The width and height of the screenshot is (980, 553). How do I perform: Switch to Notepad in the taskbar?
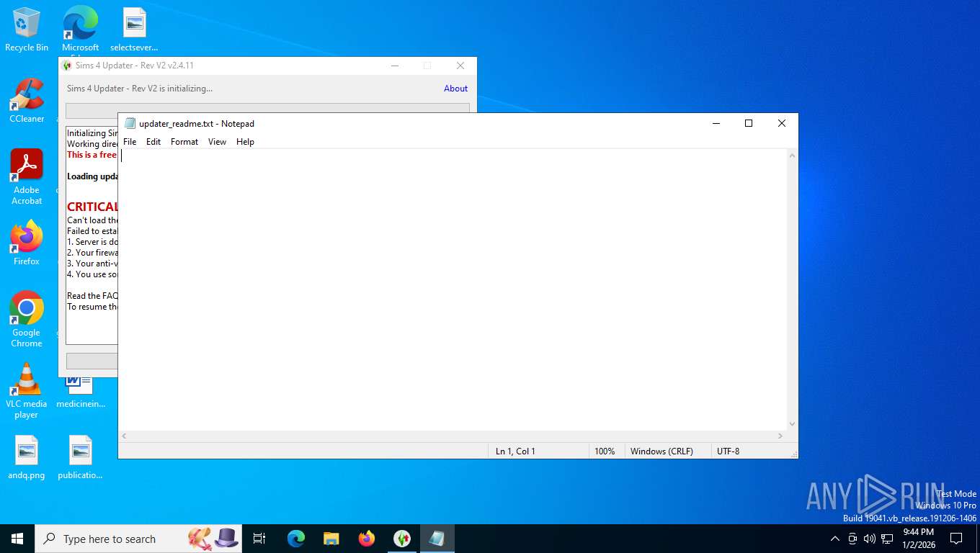[x=437, y=539]
